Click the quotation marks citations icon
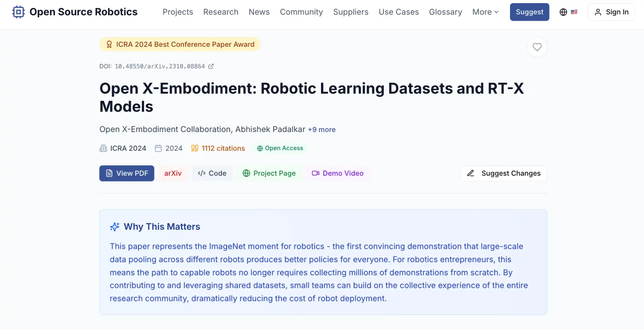This screenshot has height=329, width=644. 195,148
